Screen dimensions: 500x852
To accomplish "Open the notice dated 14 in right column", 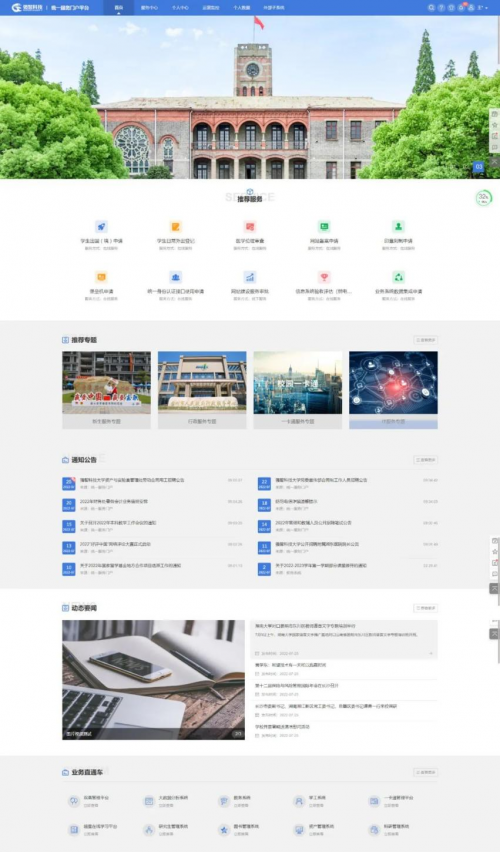I will click(348, 525).
